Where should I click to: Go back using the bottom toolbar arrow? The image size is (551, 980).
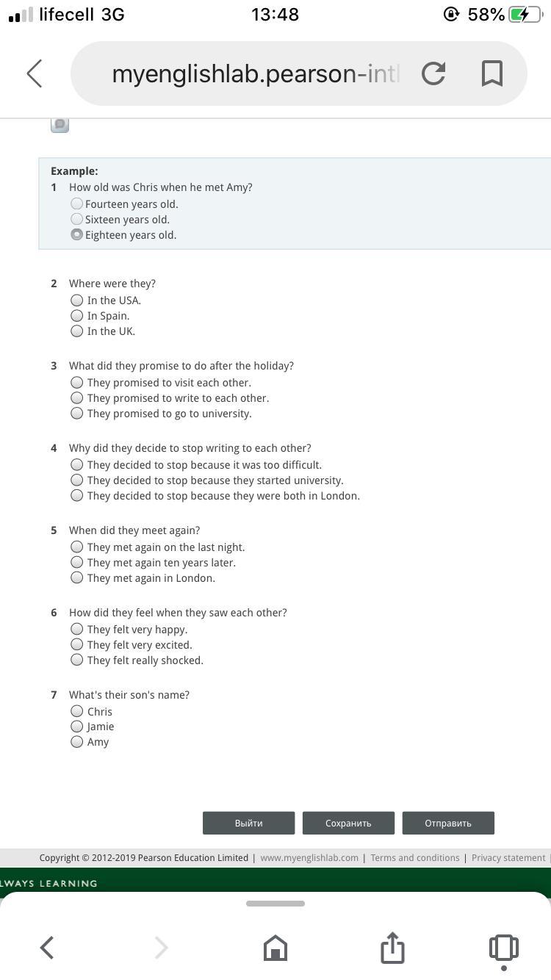tap(47, 948)
